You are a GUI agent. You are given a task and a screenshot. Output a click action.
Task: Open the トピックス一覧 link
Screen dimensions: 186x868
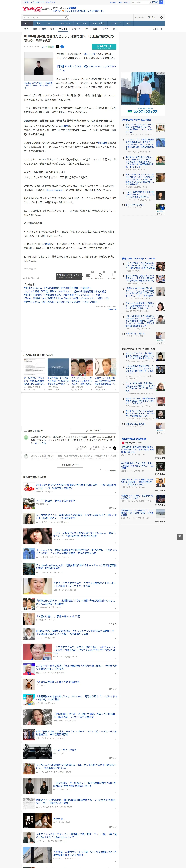155,29
